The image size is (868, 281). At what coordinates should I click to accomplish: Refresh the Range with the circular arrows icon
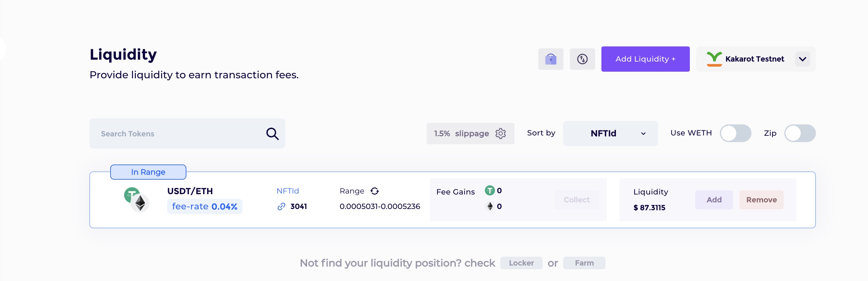[375, 191]
